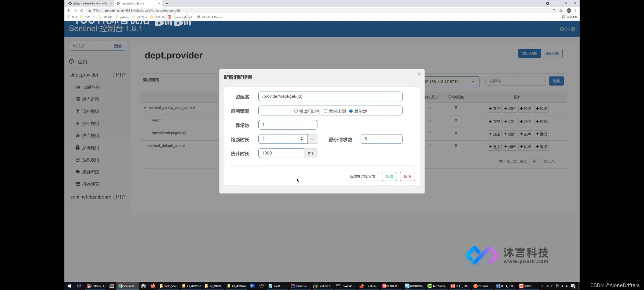
Task: Open the 阅读清单 reading list
Action: [570, 17]
